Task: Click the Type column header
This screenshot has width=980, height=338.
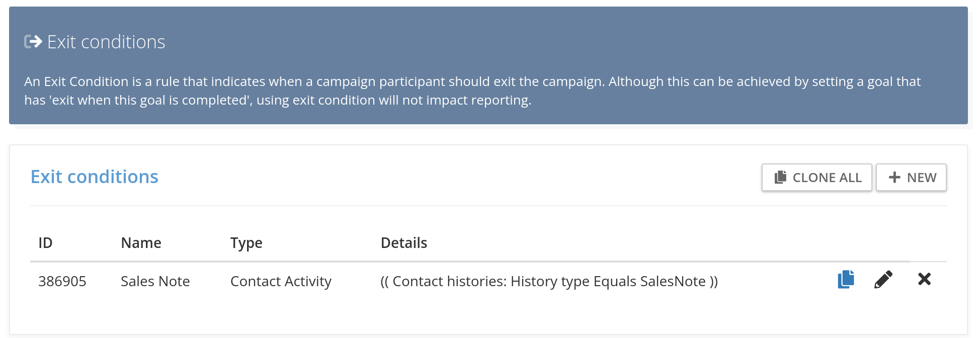Action: [x=246, y=243]
